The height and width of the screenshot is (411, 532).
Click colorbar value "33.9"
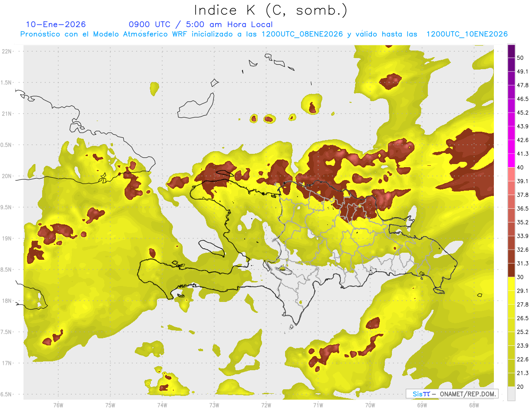point(523,236)
